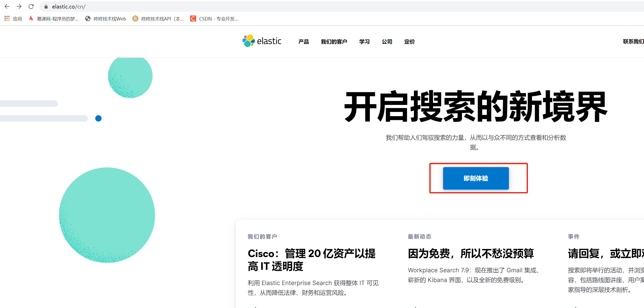Click the 即刻体验 button

(x=475, y=178)
